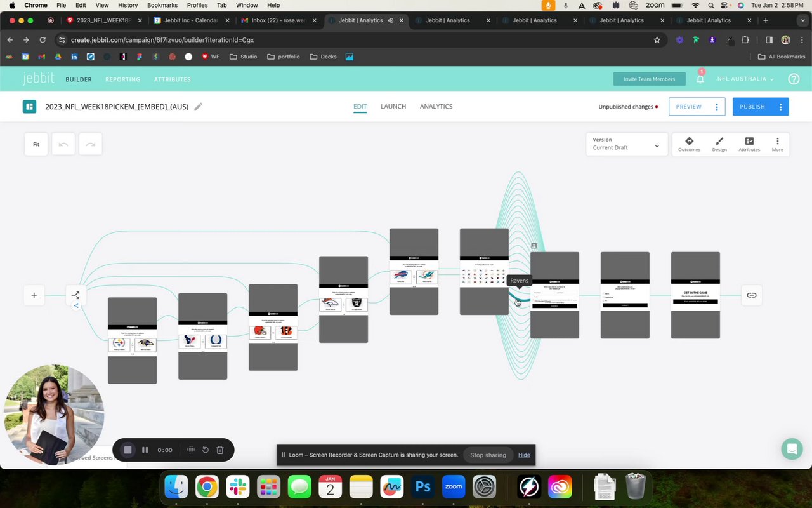This screenshot has width=812, height=508.
Task: Open Slack from the Dock
Action: point(237,487)
